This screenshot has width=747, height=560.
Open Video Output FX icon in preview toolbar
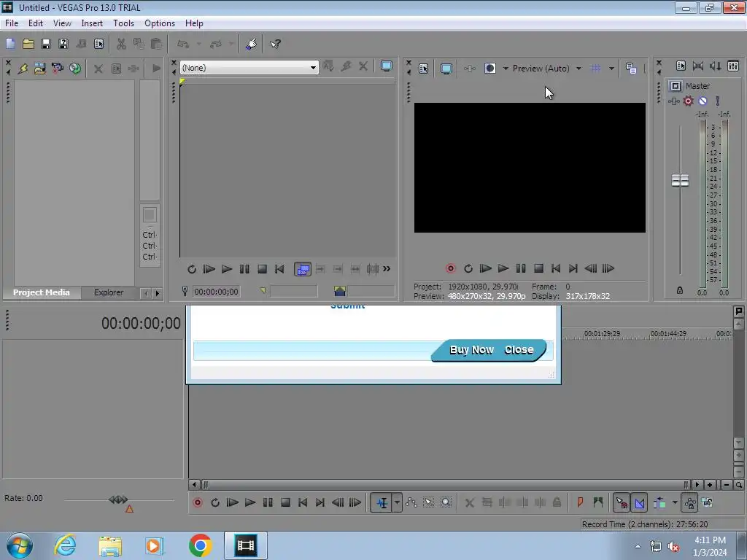click(x=469, y=69)
